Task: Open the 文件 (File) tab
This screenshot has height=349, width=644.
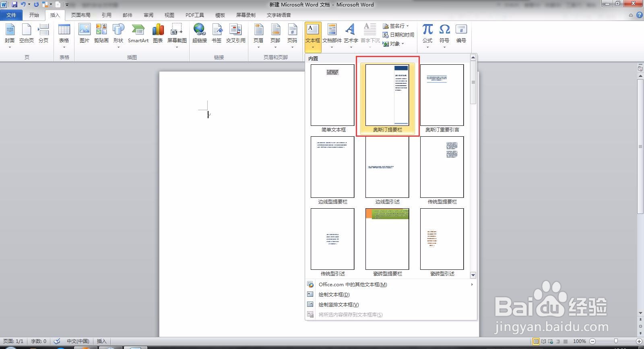Action: point(11,15)
